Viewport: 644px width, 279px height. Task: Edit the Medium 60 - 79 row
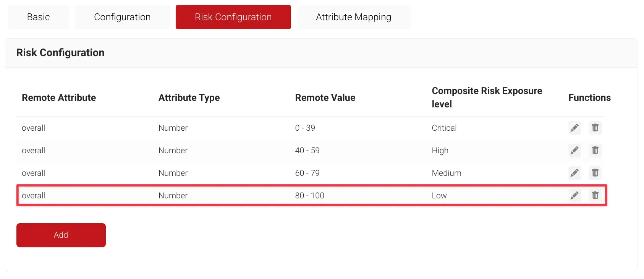[x=574, y=173]
